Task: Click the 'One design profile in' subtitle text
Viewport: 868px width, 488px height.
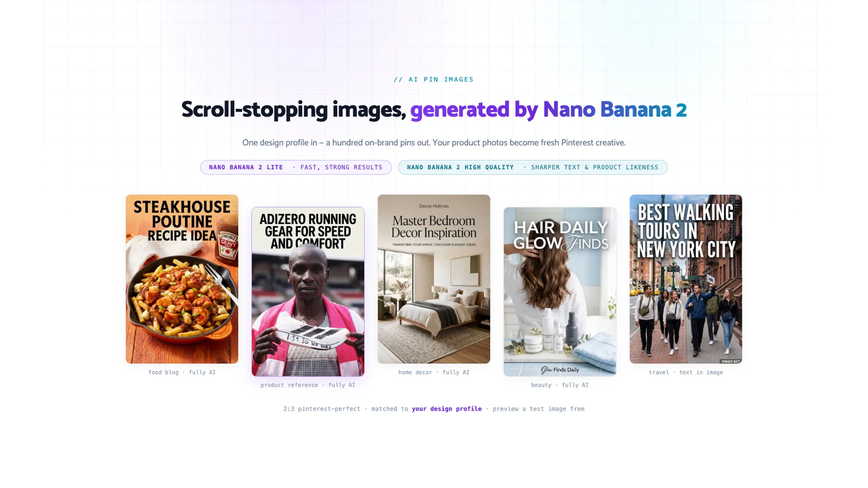Action: [279, 143]
